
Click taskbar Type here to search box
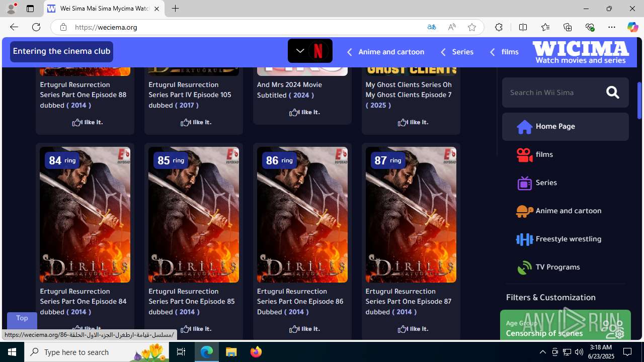(x=97, y=352)
